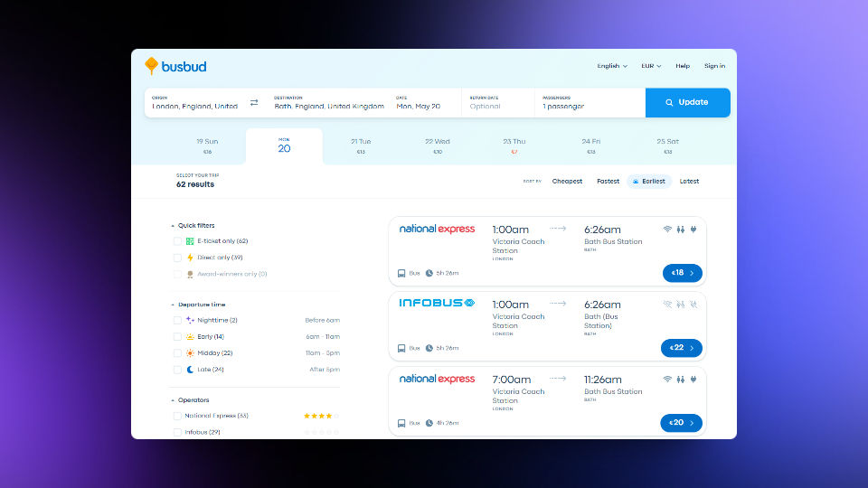Collapse the Operators section

[x=190, y=400]
